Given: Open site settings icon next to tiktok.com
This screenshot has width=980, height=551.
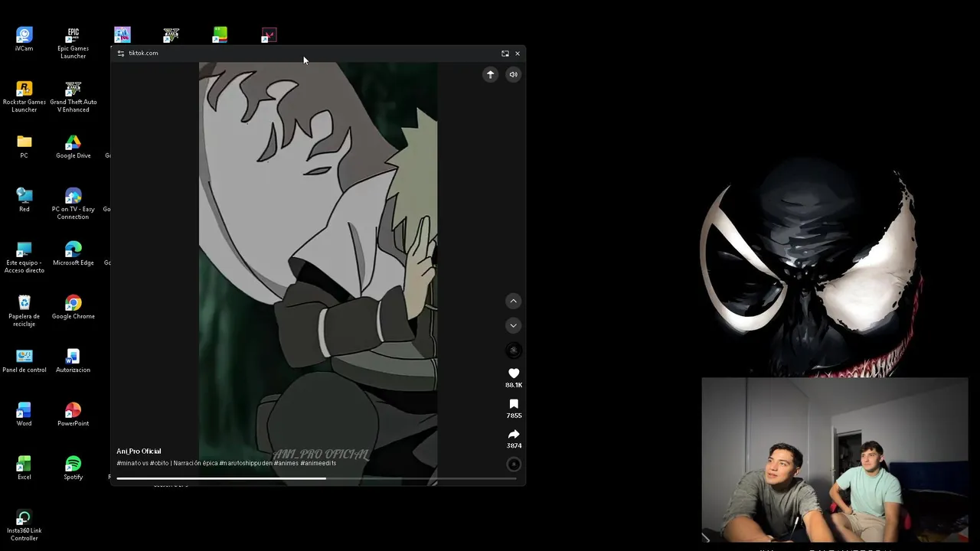Looking at the screenshot, I should coord(121,54).
